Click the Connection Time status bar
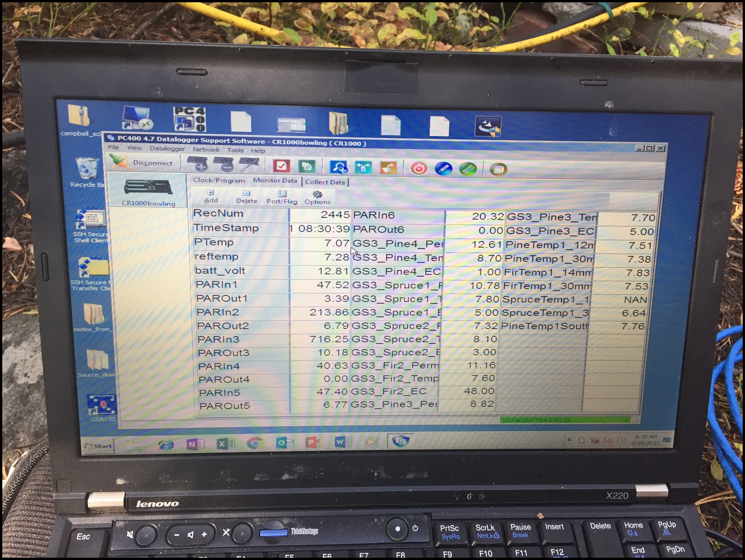745x560 pixels. pos(565,420)
